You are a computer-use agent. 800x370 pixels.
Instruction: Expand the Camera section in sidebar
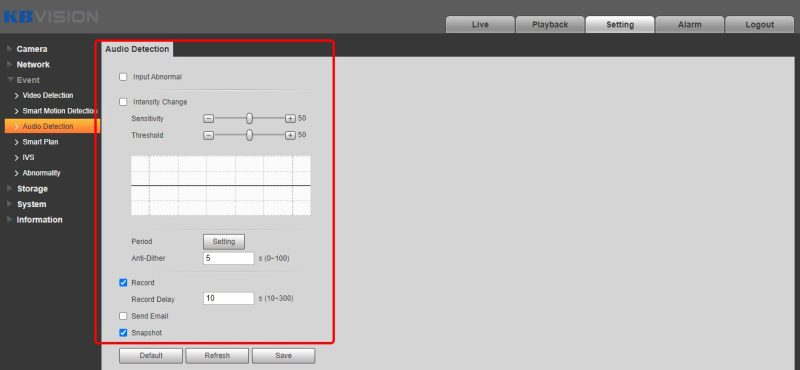tap(32, 49)
